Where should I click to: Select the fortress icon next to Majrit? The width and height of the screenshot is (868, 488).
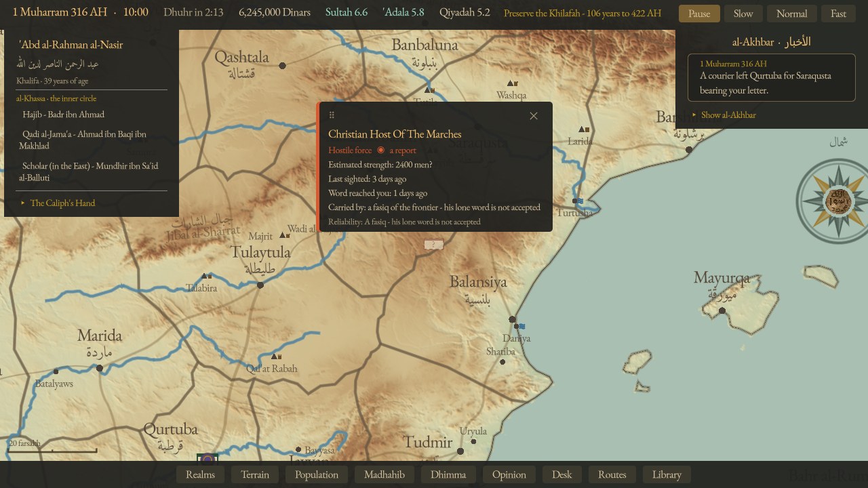pyautogui.click(x=285, y=235)
